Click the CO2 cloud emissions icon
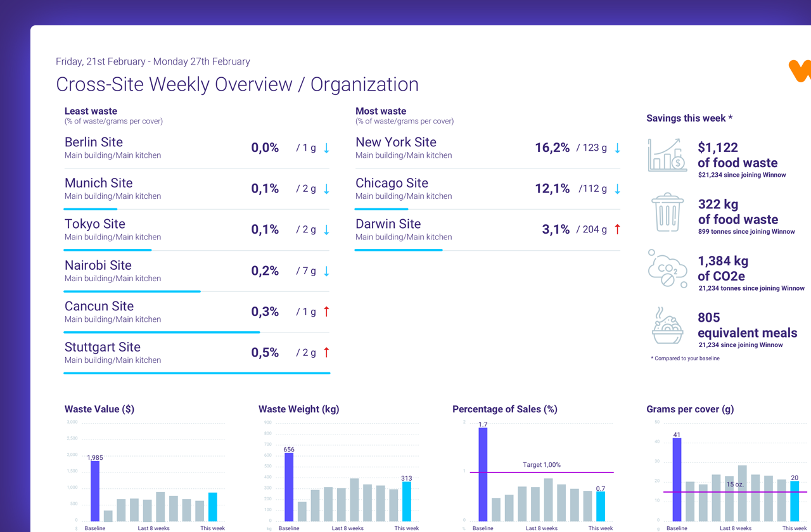Image resolution: width=811 pixels, height=532 pixels. 667,269
